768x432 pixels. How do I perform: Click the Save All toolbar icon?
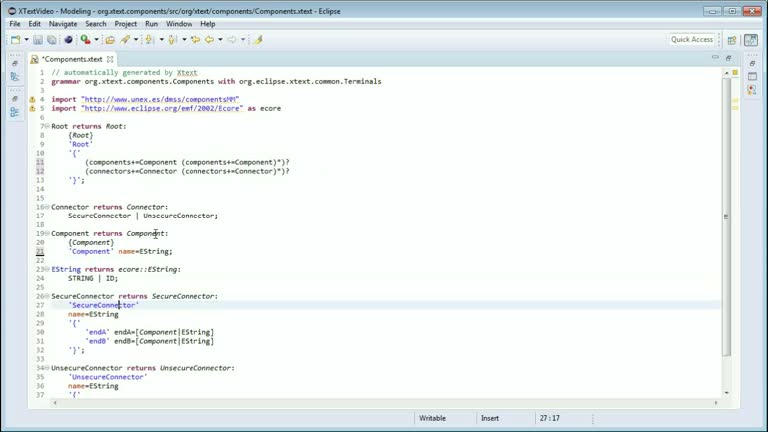(x=51, y=40)
